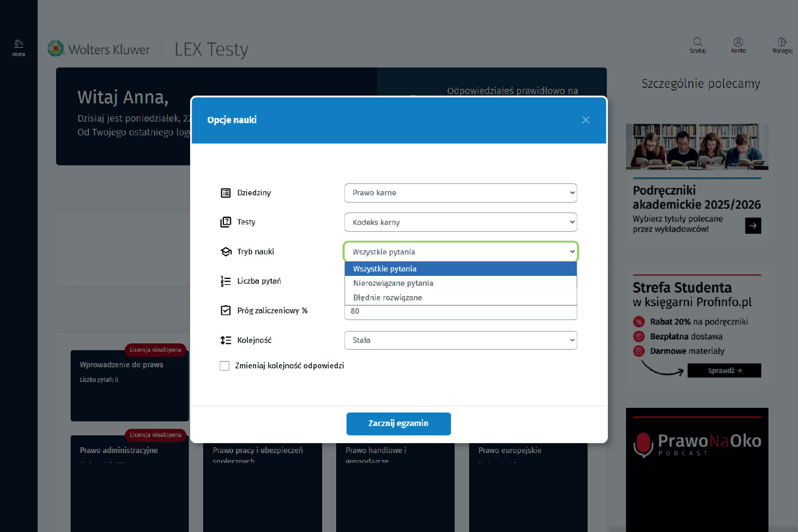The height and width of the screenshot is (532, 798).
Task: Close the Opcje nauki dialog
Action: 586,120
